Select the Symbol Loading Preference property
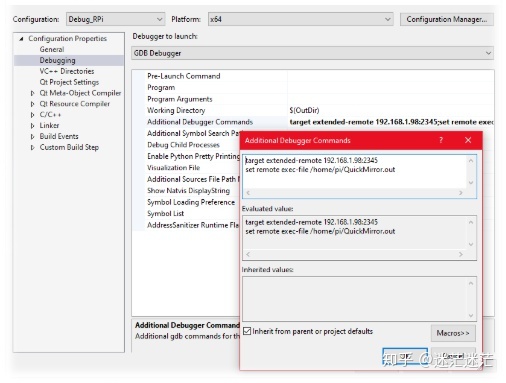 click(191, 202)
